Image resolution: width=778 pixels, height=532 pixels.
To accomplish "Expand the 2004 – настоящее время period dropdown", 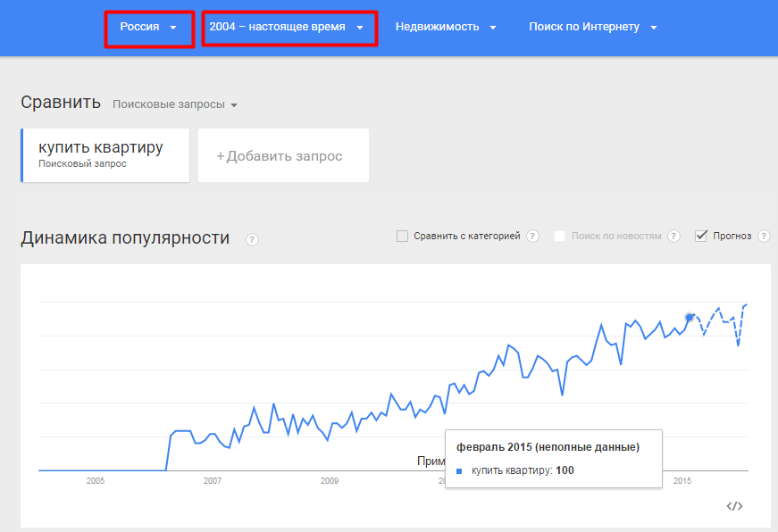I will (x=289, y=29).
